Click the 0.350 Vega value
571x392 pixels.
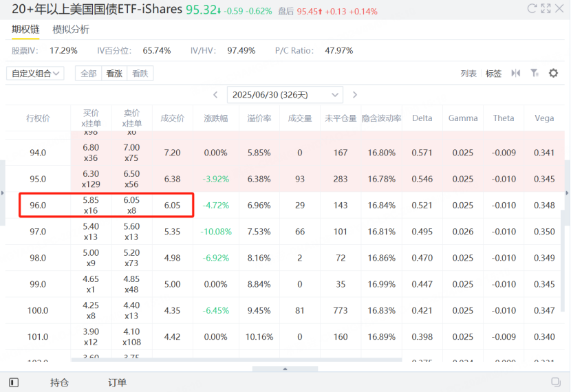tap(544, 232)
